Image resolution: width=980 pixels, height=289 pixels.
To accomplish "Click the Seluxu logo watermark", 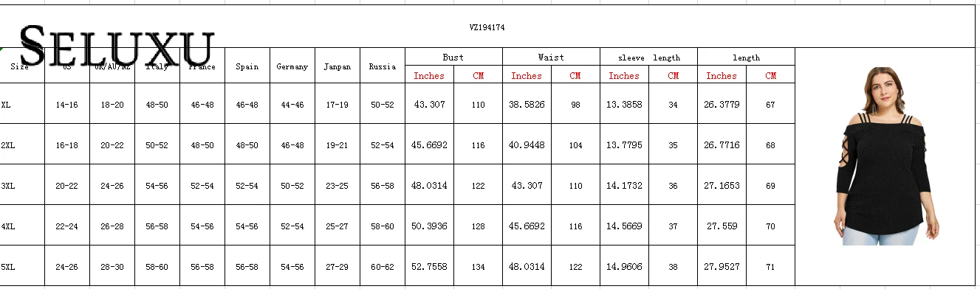I will 117,46.
